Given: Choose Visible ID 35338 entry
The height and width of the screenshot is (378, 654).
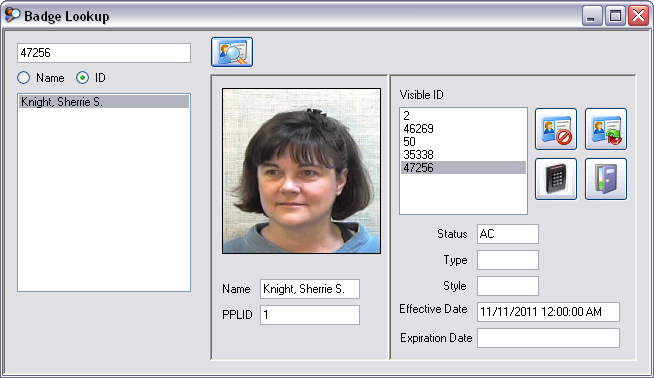Looking at the screenshot, I should click(463, 154).
